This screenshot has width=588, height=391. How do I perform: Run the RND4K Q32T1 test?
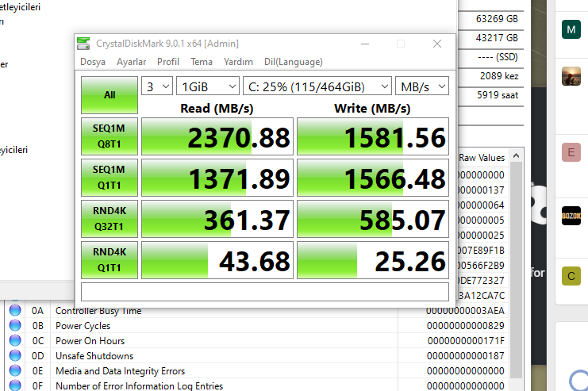pos(110,219)
